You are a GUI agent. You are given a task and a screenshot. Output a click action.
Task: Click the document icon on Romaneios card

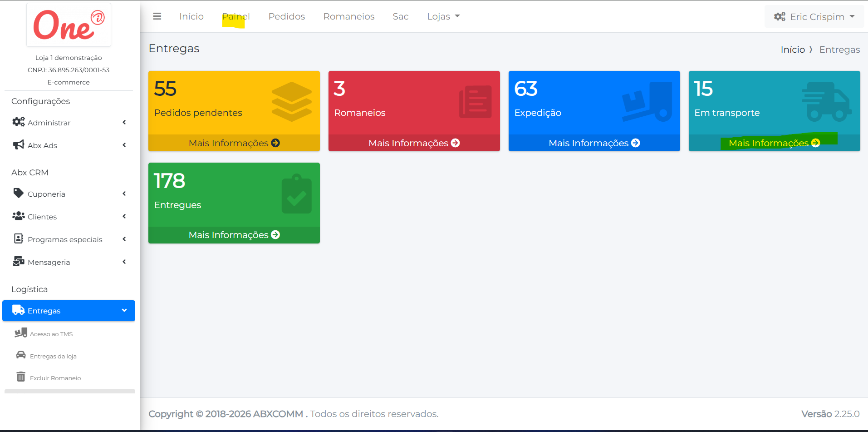(475, 102)
